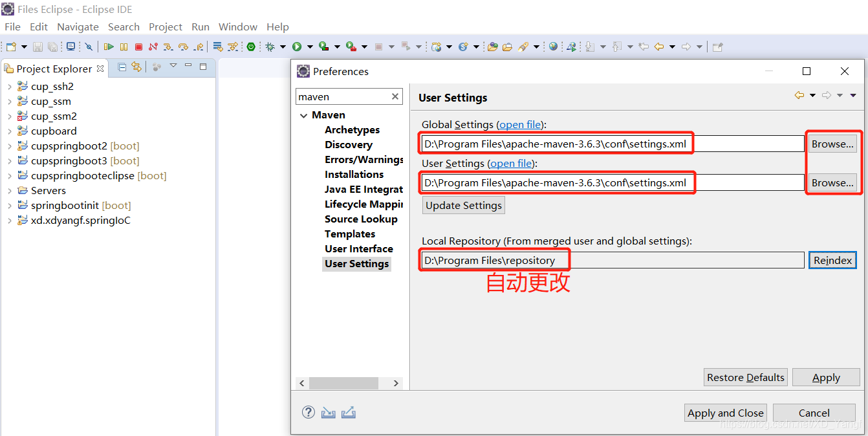This screenshot has height=436, width=868.
Task: Click the Save icon in toolbar
Action: [x=38, y=47]
